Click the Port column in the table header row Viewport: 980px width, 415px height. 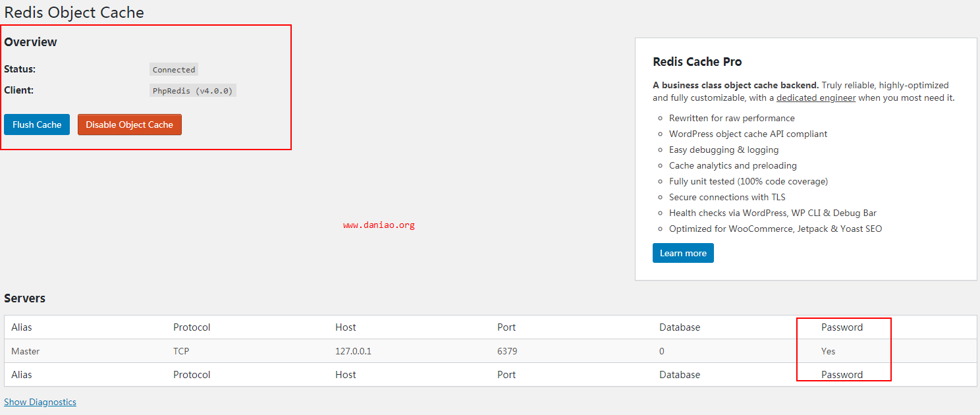[506, 327]
